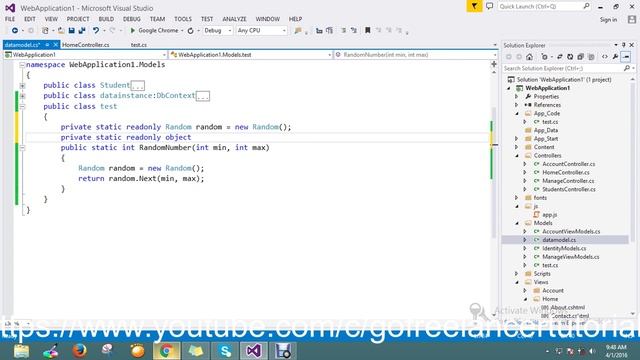Toggle auto-hide pin of Solution Explorer
This screenshot has width=640, height=360.
point(624,45)
